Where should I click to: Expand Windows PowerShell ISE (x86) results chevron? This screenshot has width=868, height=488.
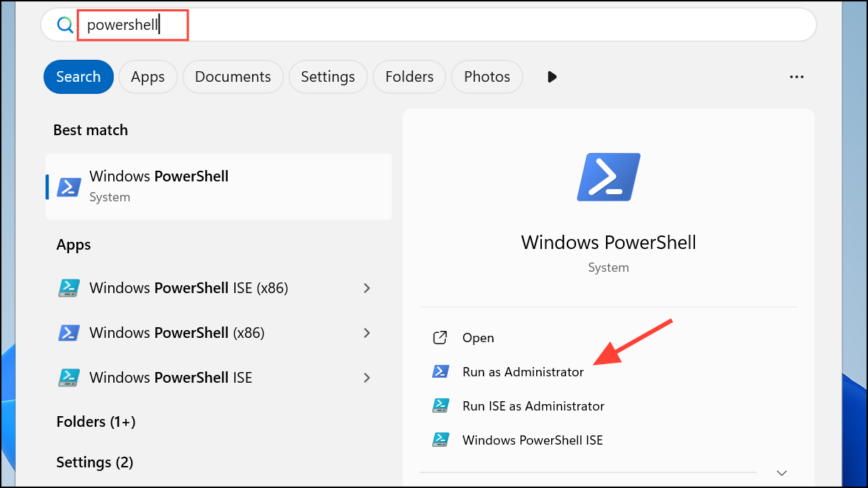[x=367, y=288]
